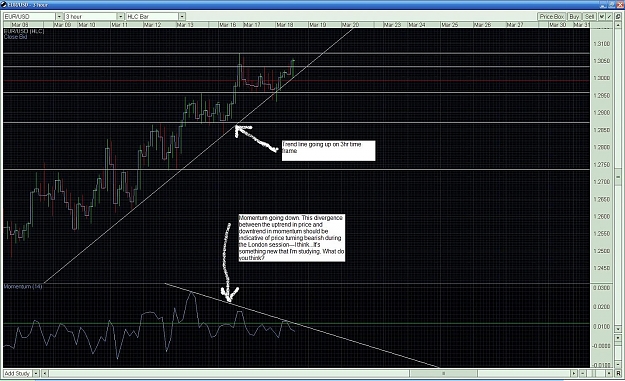This screenshot has width=625, height=381.
Task: Click the R reset button in the bottom corner
Action: click(618, 373)
